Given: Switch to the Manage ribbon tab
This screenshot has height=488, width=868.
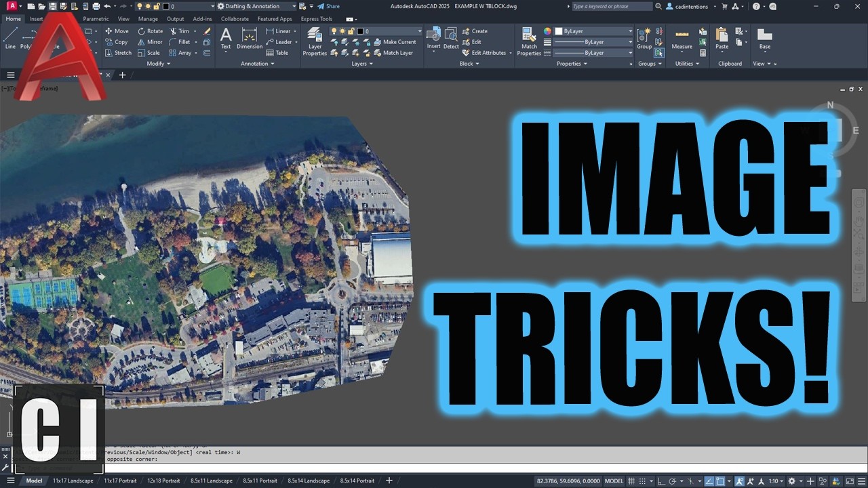Looking at the screenshot, I should coord(148,19).
